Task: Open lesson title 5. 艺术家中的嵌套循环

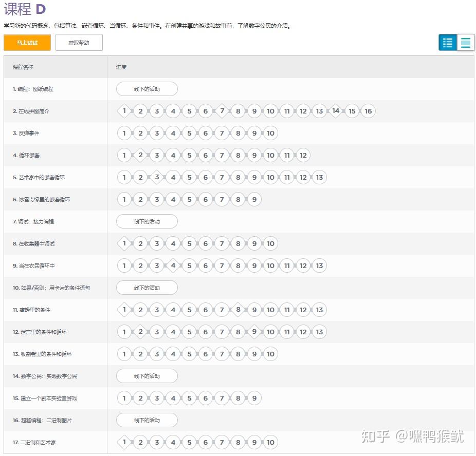Action: click(x=39, y=177)
